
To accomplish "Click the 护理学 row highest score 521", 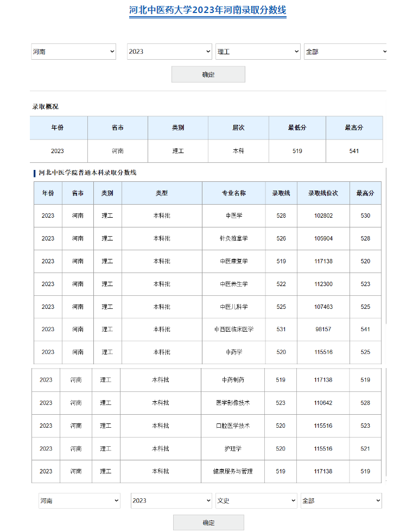I will [365, 448].
